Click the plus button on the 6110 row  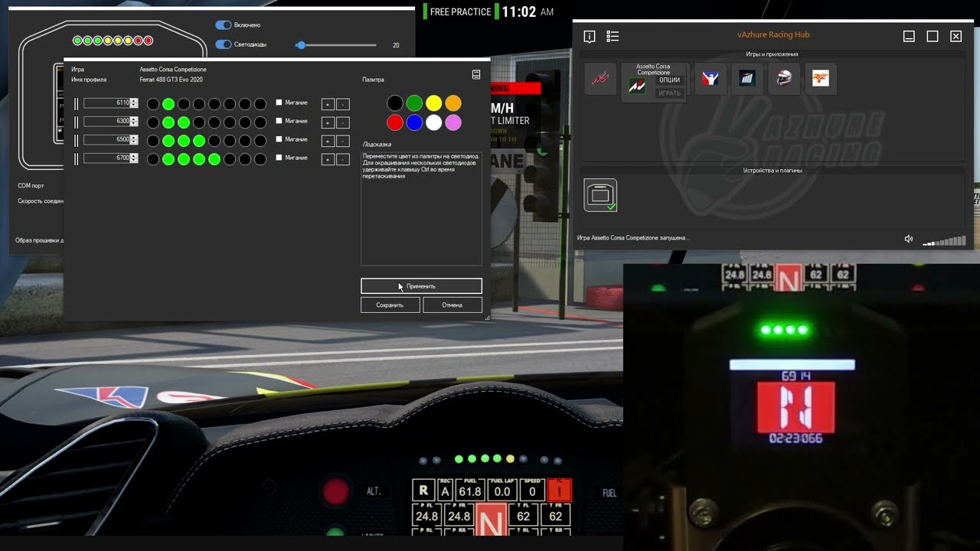[328, 104]
